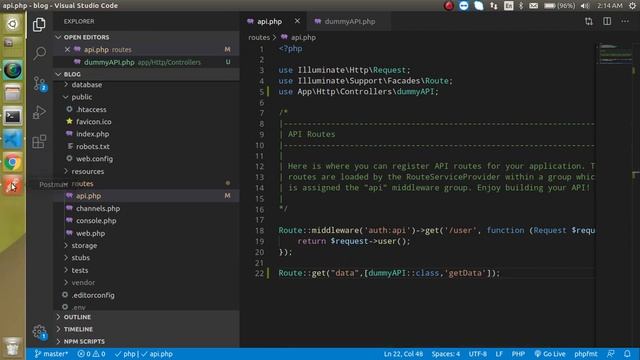The height and width of the screenshot is (360, 640).
Task: Split the editor to the right
Action: [607, 21]
